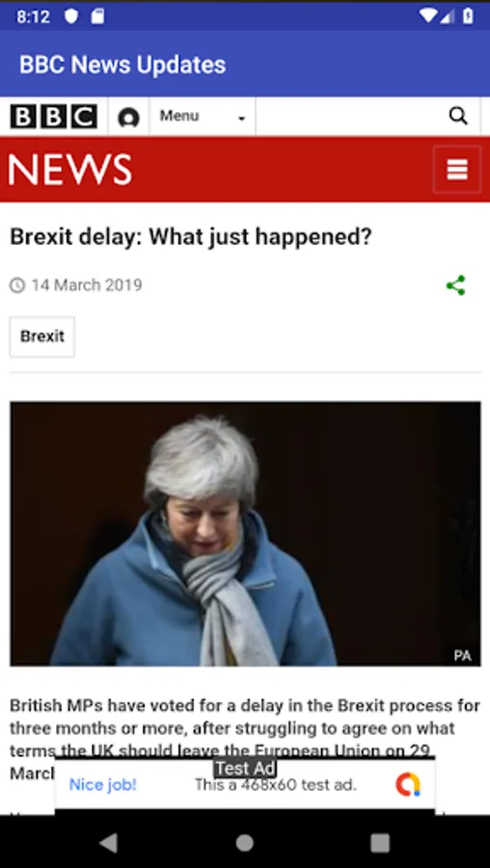The image size is (490, 868).
Task: Open search with the magnifier icon
Action: coord(458,117)
